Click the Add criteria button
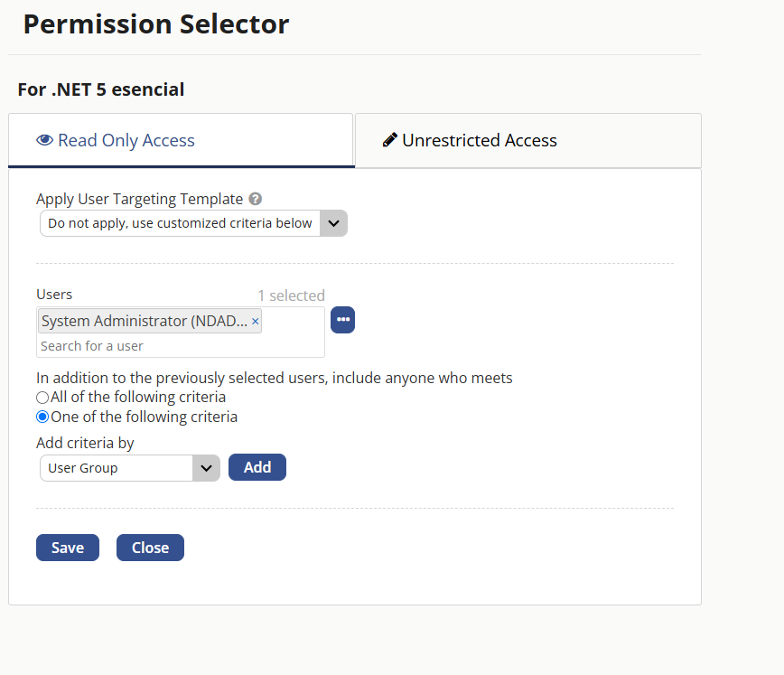Image resolution: width=784 pixels, height=675 pixels. point(257,467)
